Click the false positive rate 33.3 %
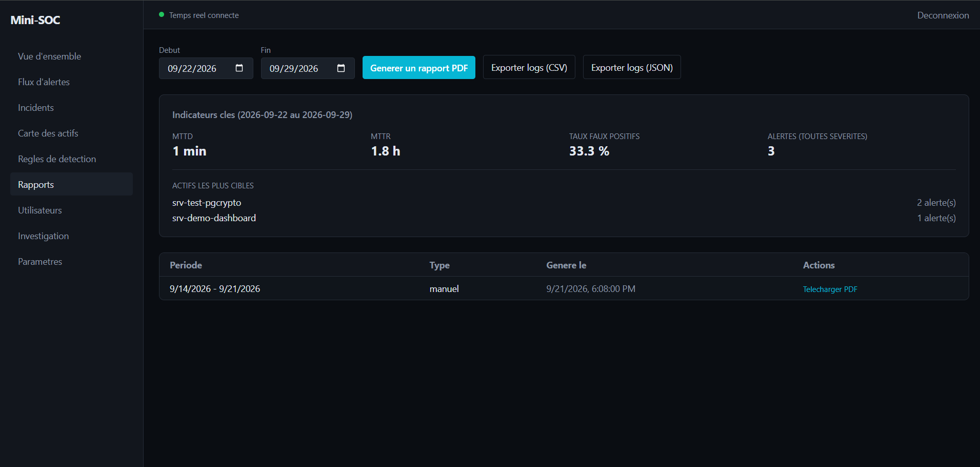The image size is (980, 467). click(589, 151)
